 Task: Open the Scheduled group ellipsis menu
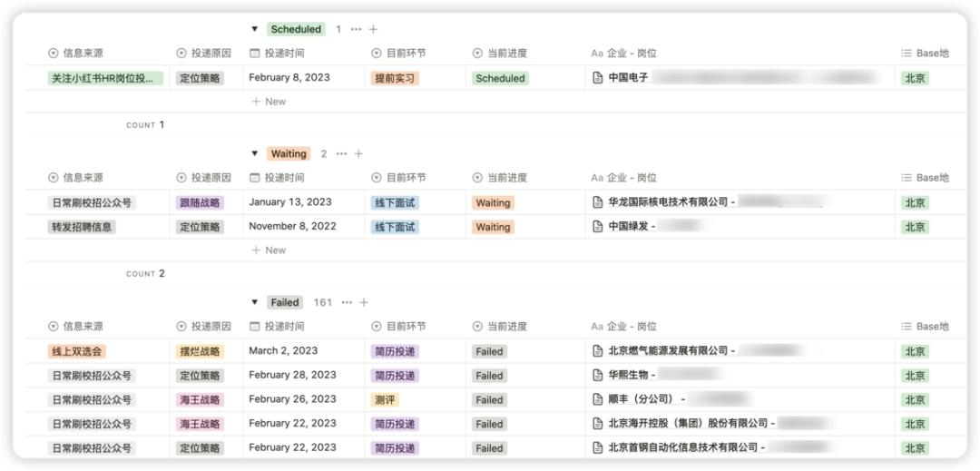(356, 29)
